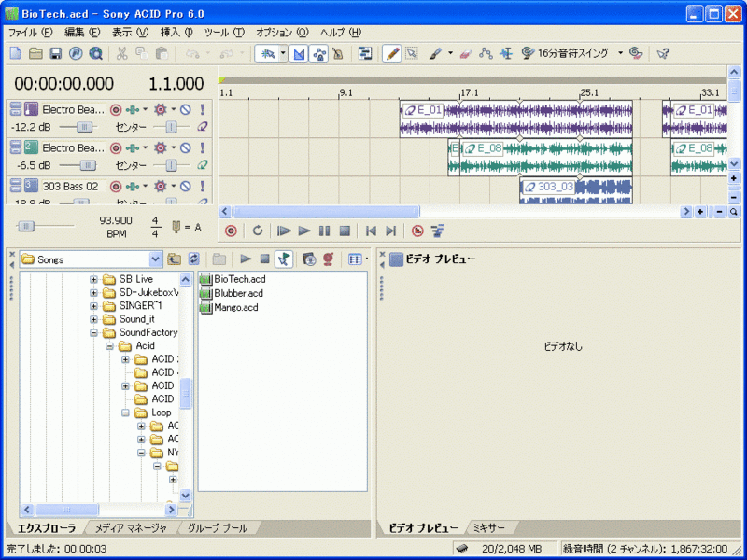Image resolution: width=747 pixels, height=560 pixels.
Task: Go to end of project button
Action: pyautogui.click(x=391, y=231)
